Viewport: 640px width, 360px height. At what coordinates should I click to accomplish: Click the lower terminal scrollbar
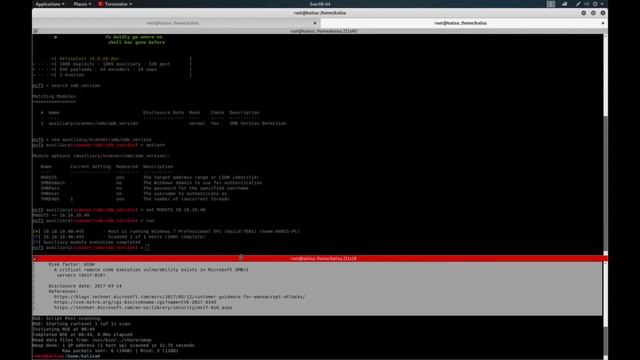coord(605,310)
